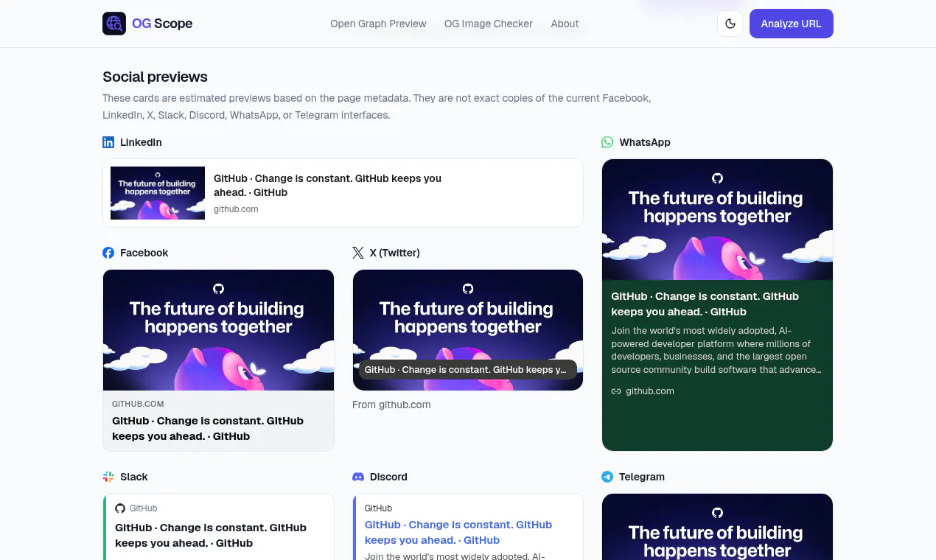
Task: Click GITHUB.COM label in Facebook card
Action: pyautogui.click(x=138, y=404)
